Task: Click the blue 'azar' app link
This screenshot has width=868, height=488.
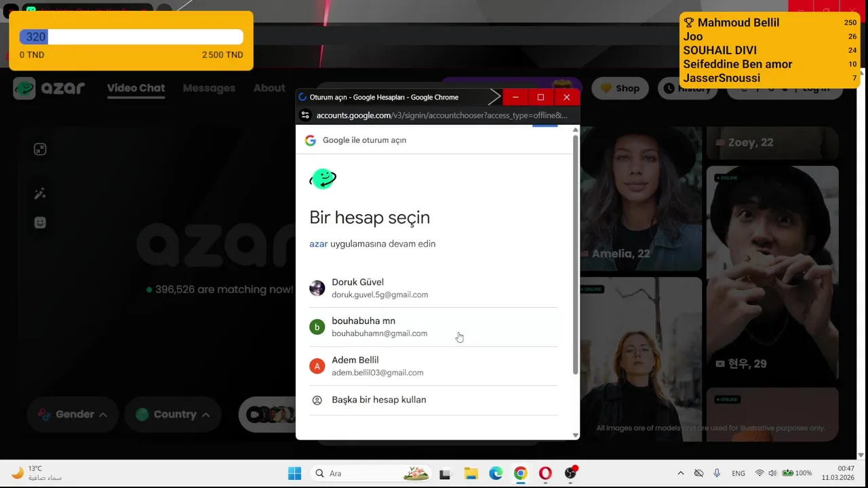Action: coord(319,243)
